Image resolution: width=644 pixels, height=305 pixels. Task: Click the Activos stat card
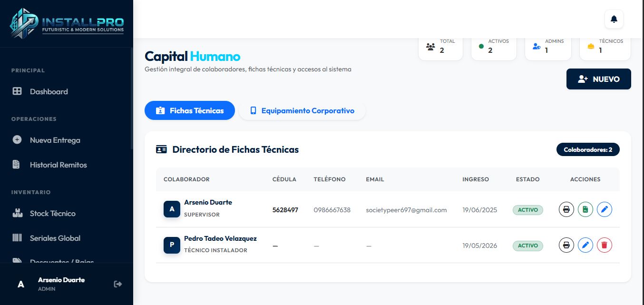pyautogui.click(x=494, y=49)
